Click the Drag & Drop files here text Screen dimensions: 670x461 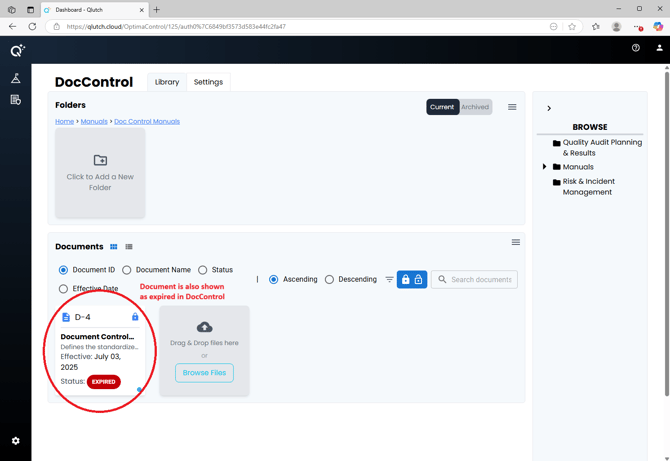pyautogui.click(x=204, y=343)
